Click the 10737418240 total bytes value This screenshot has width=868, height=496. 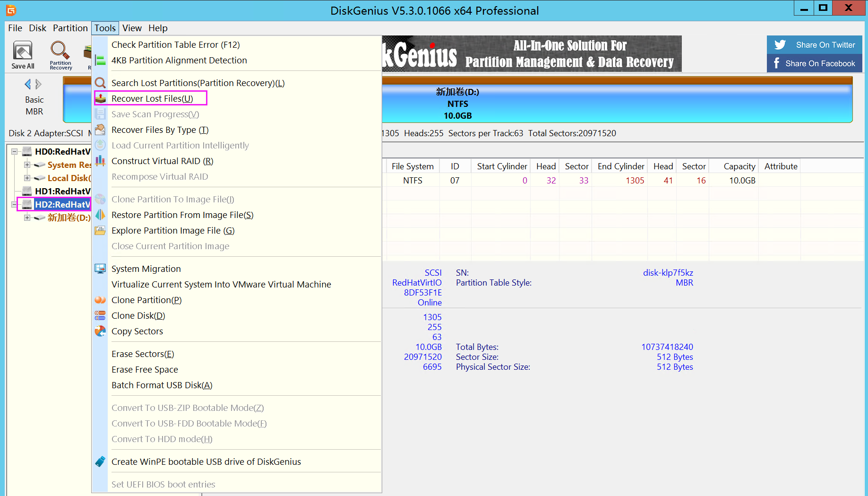[667, 347]
